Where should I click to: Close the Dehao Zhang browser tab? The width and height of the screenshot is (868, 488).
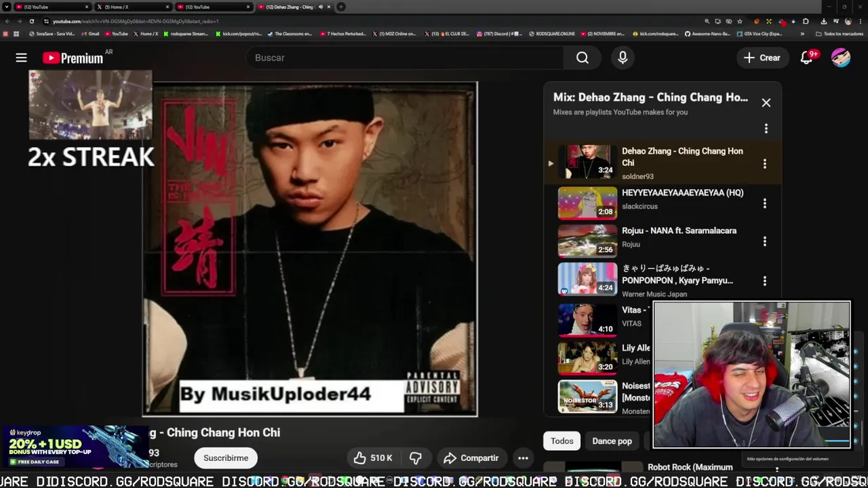328,7
